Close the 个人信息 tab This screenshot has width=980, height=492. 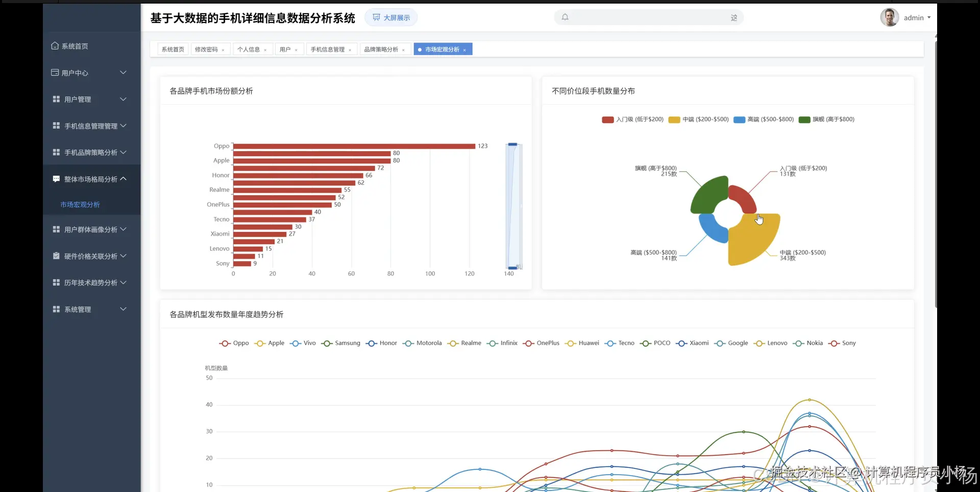click(265, 50)
